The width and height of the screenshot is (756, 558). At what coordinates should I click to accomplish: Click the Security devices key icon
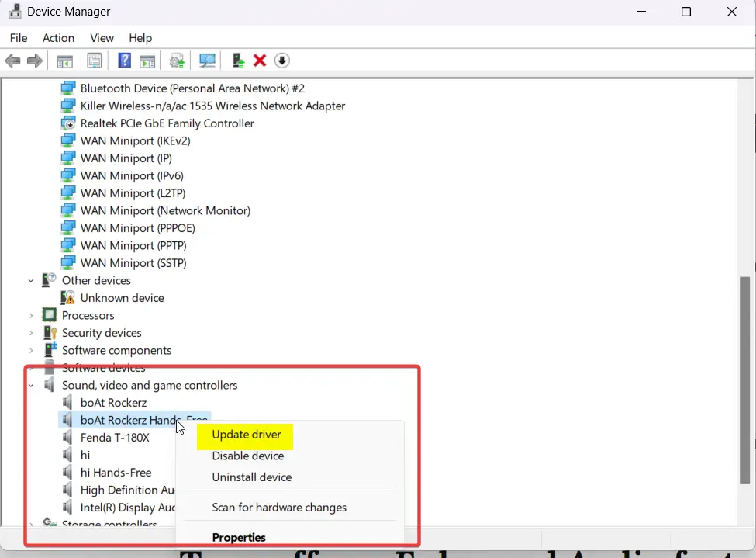coord(50,333)
